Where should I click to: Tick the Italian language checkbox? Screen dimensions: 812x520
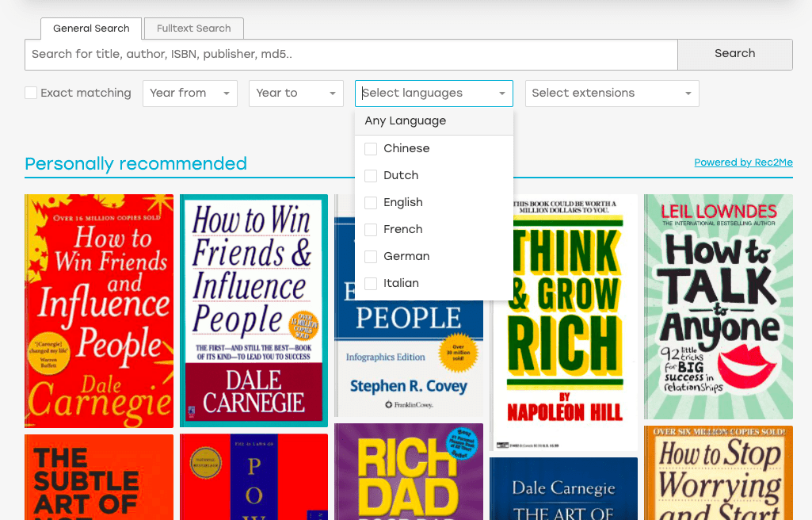click(371, 284)
